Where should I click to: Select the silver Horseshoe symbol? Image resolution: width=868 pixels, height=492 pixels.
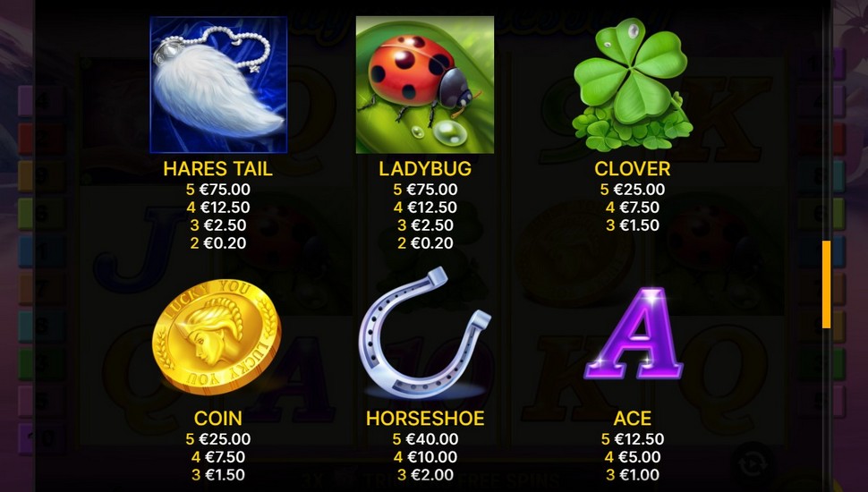tap(424, 333)
